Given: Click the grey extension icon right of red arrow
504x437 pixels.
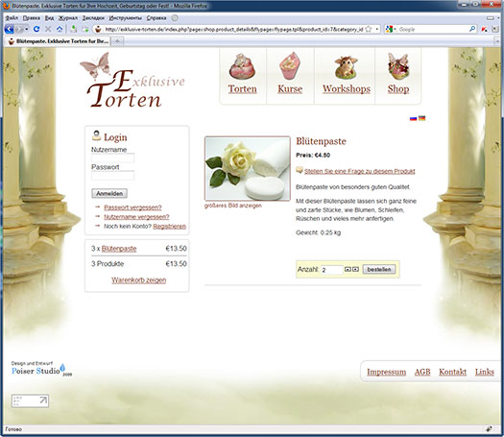Looking at the screenshot, I should pyautogui.click(x=495, y=29).
